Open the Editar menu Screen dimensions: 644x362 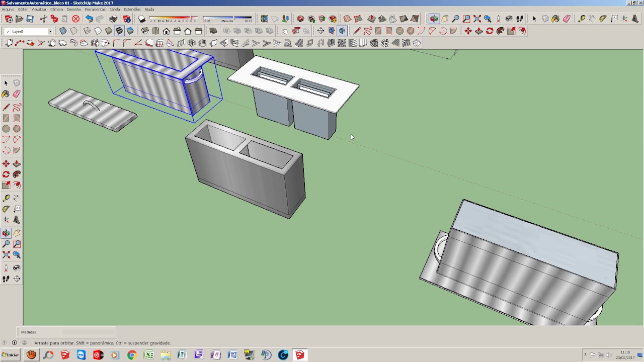pos(23,9)
